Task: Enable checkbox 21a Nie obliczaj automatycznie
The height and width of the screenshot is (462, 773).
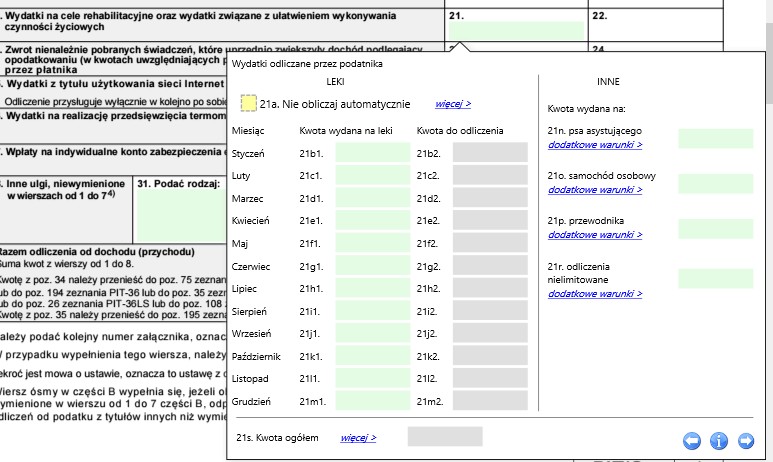Action: coord(249,103)
